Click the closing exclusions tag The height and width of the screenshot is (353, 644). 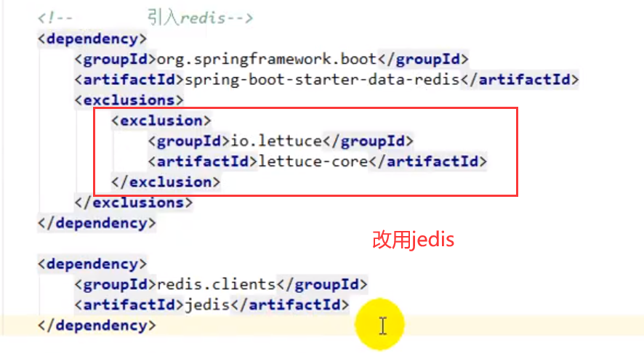[x=133, y=202]
